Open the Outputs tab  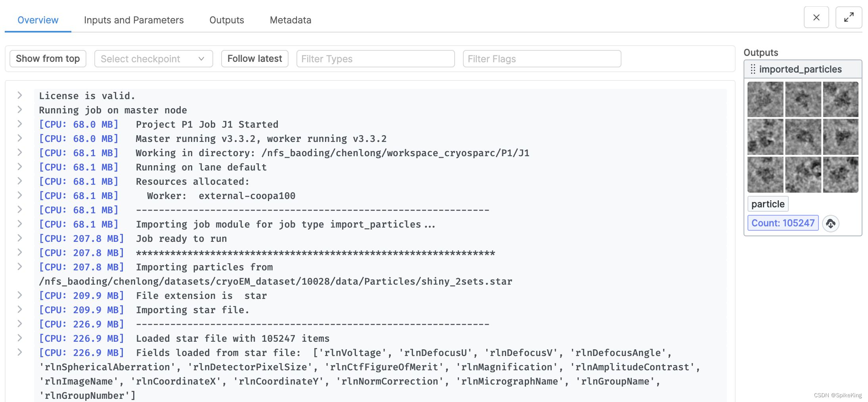pyautogui.click(x=227, y=20)
